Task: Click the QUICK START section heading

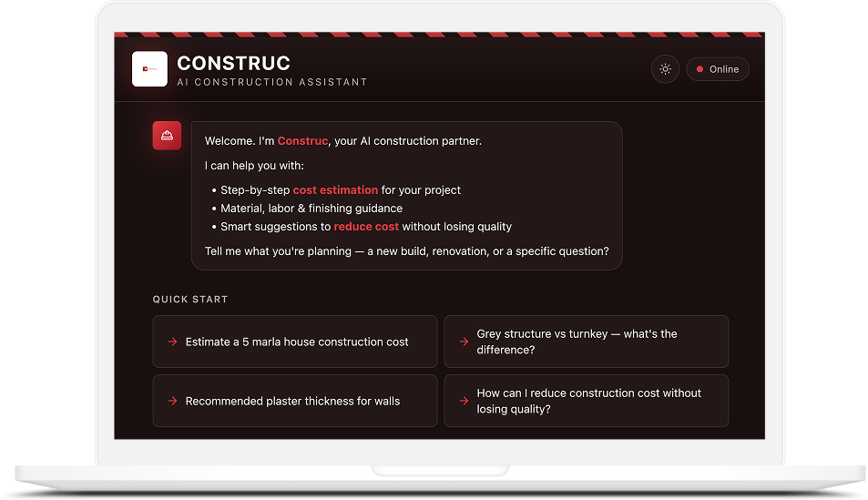Action: coord(190,299)
